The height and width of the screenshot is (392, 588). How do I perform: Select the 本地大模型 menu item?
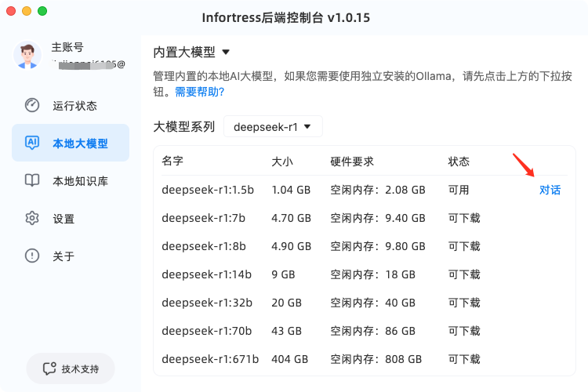coord(71,143)
